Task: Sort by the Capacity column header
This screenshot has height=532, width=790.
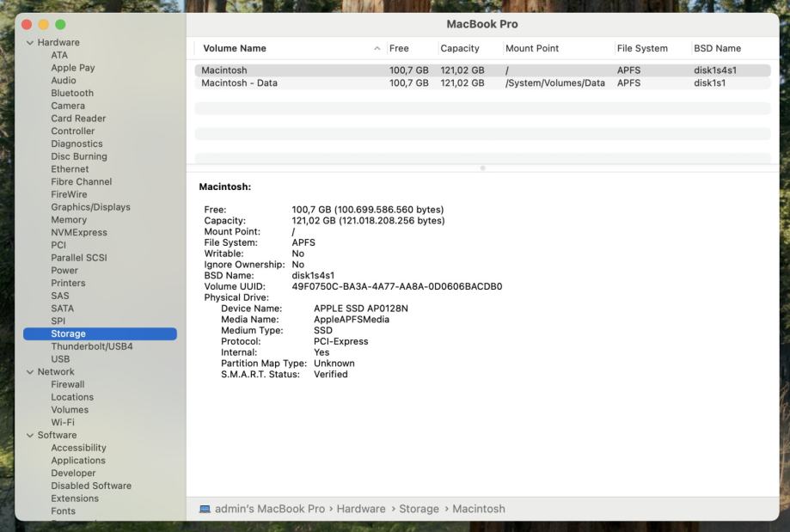Action: click(x=460, y=48)
